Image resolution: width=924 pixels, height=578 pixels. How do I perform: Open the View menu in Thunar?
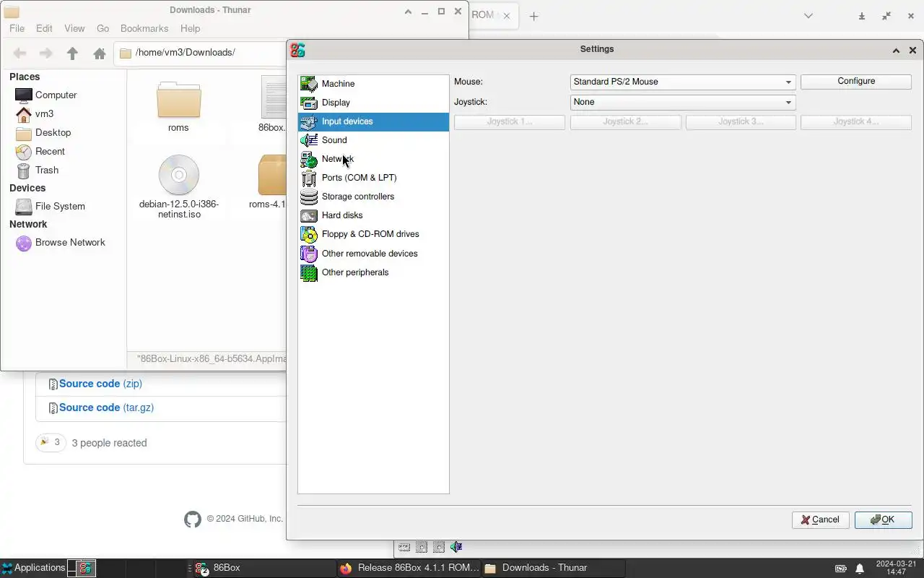(74, 28)
